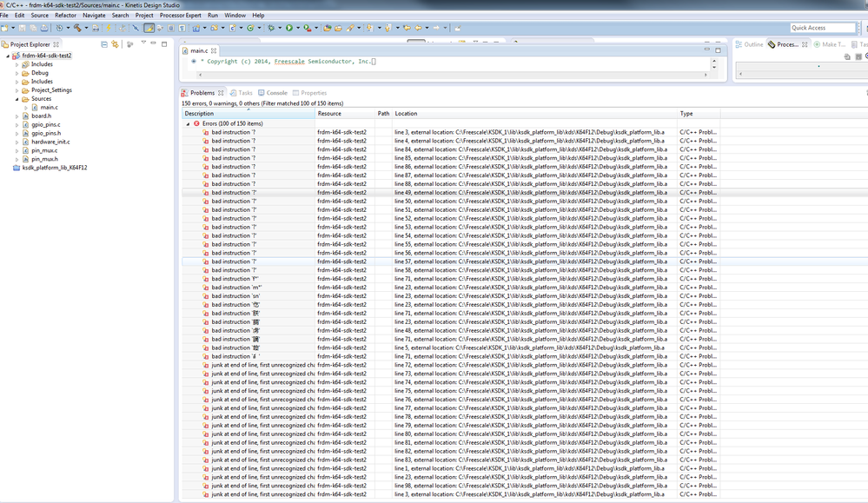This screenshot has width=868, height=503.
Task: Go to Next Annotation icon
Action: click(370, 28)
